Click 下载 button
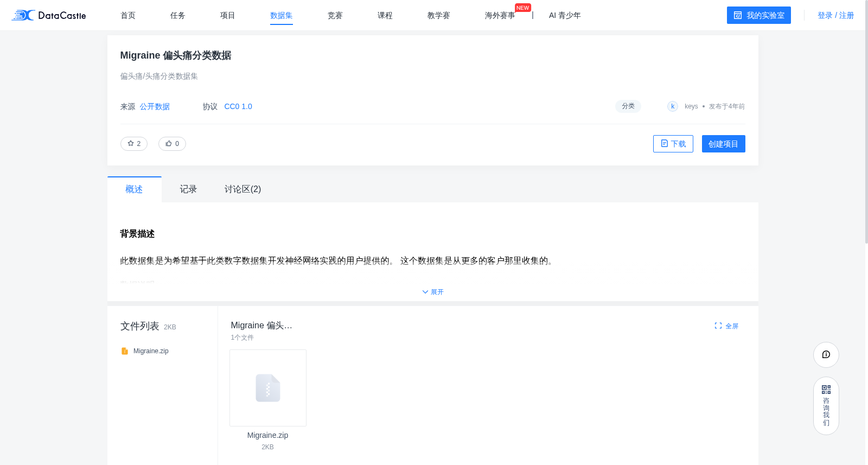Screen dimensions: 868x465 click(673, 144)
